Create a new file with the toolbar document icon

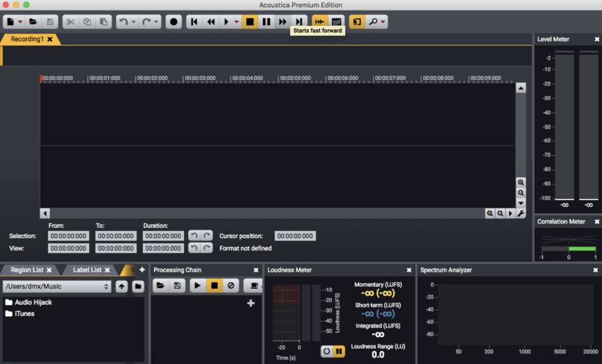click(11, 22)
